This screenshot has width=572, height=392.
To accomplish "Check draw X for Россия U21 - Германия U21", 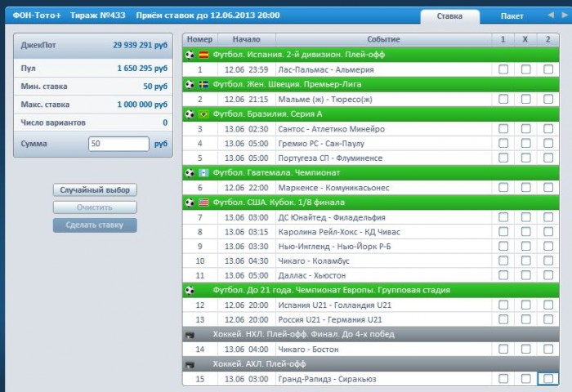I will (x=525, y=319).
